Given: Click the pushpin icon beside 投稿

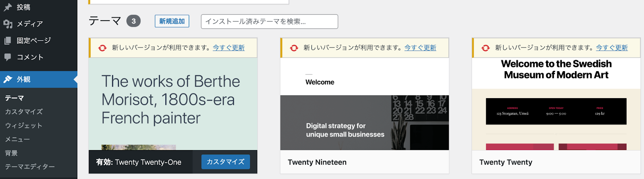Looking at the screenshot, I should (x=8, y=7).
